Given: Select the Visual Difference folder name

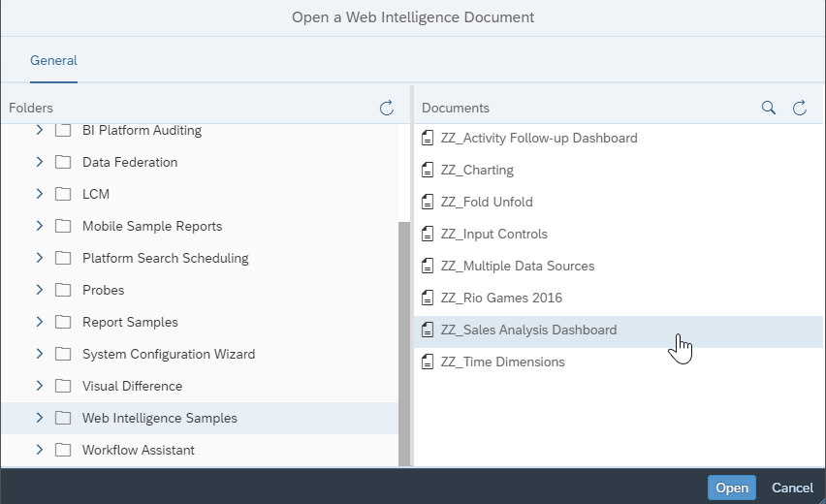Looking at the screenshot, I should (x=132, y=386).
